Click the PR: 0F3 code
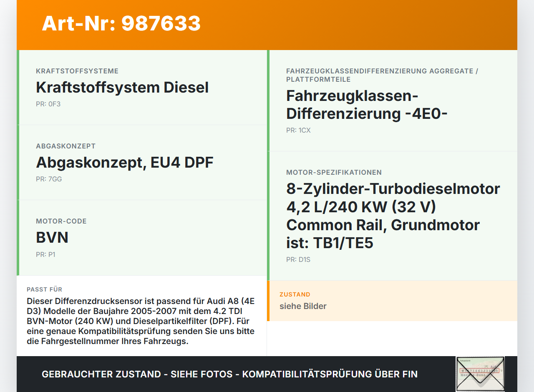The height and width of the screenshot is (392, 534). [48, 104]
